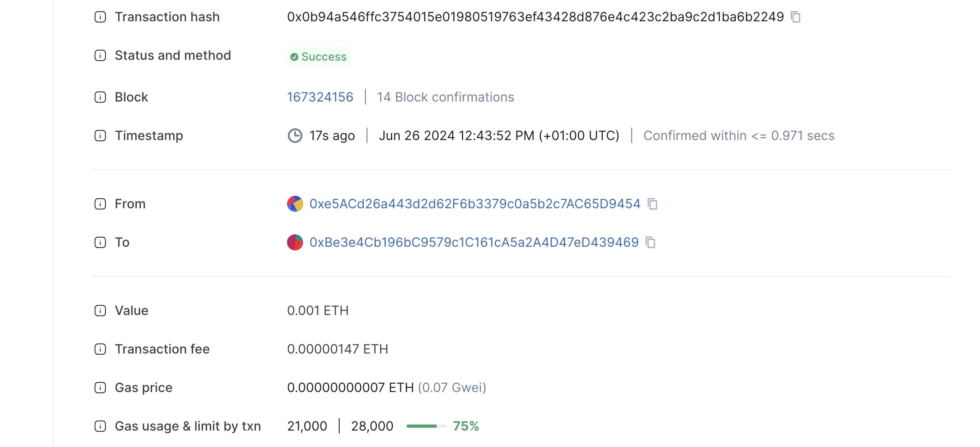Click the 14 Block confirmations text
This screenshot has height=447, width=980.
445,97
